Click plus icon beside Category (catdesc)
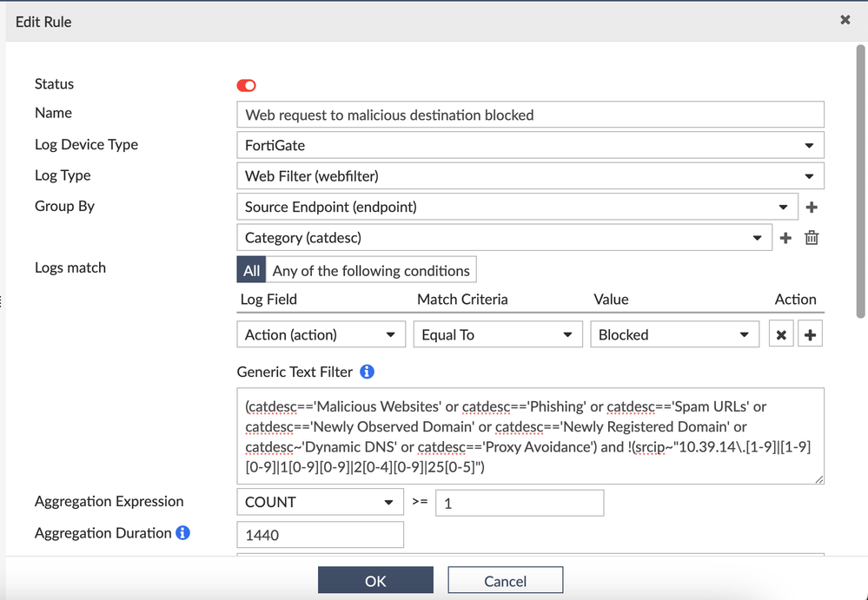This screenshot has height=600, width=868. pos(785,238)
